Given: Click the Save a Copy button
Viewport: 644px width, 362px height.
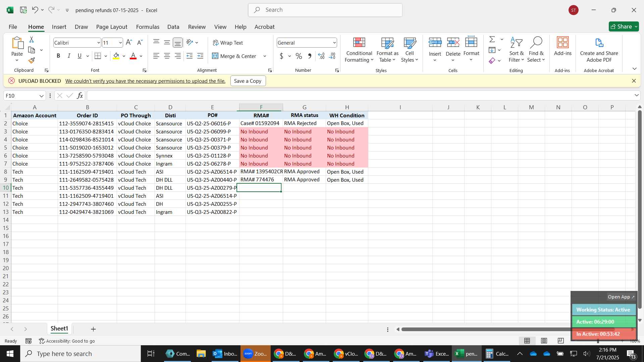Looking at the screenshot, I should 248,81.
